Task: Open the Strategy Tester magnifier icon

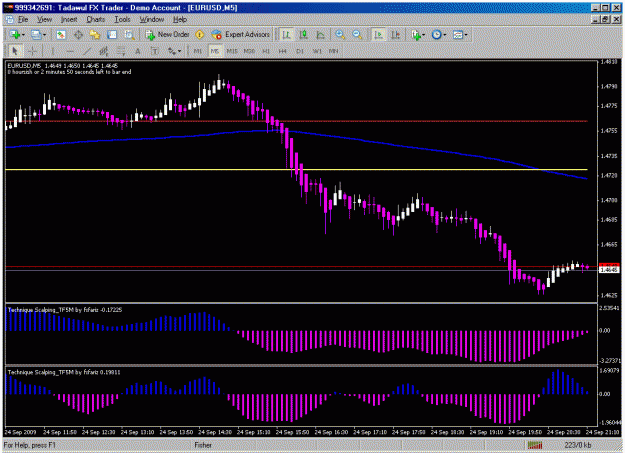Action: tap(129, 35)
